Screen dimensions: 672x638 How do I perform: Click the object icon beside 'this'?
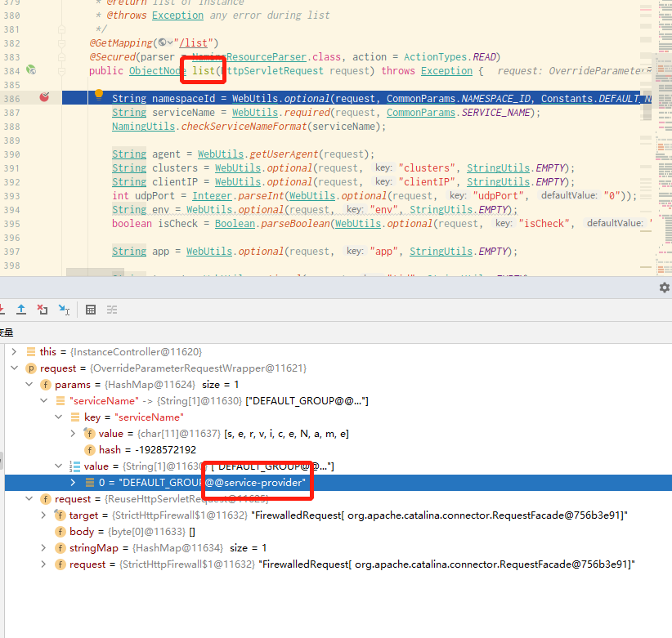pos(31,352)
